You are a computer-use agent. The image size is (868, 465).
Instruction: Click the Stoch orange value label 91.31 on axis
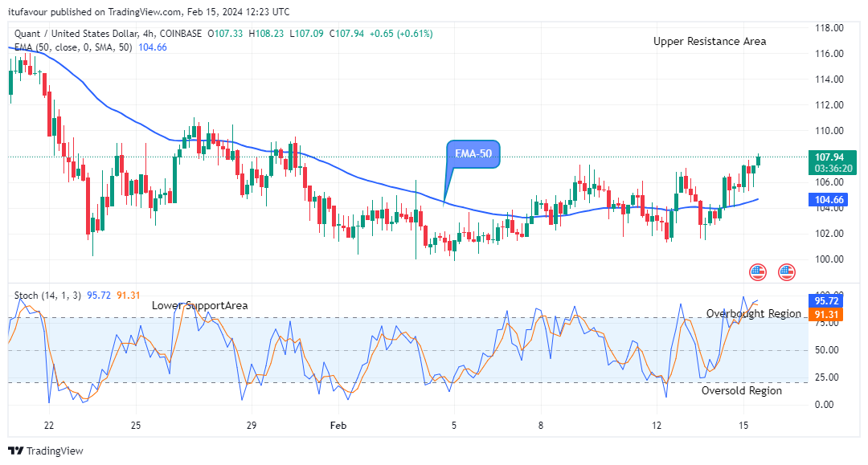826,315
